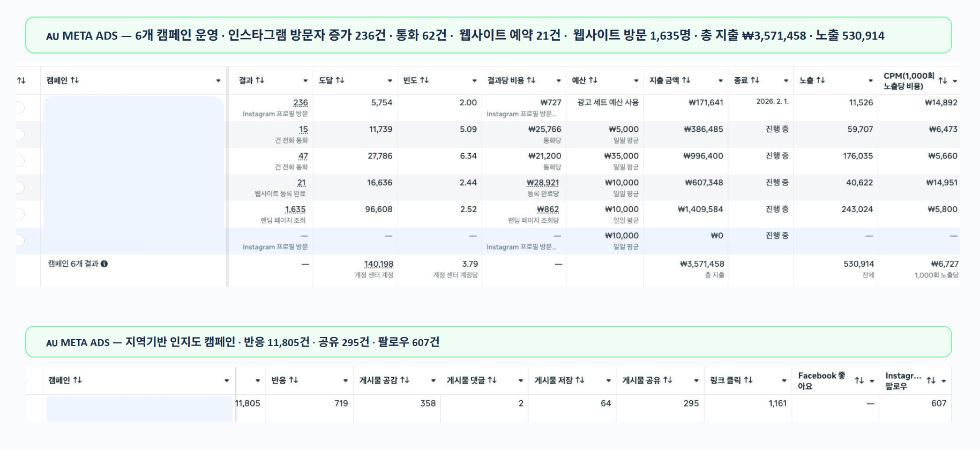Open the dropdown arrow on 결과당 비용 column
This screenshot has width=980, height=450.
tap(558, 81)
